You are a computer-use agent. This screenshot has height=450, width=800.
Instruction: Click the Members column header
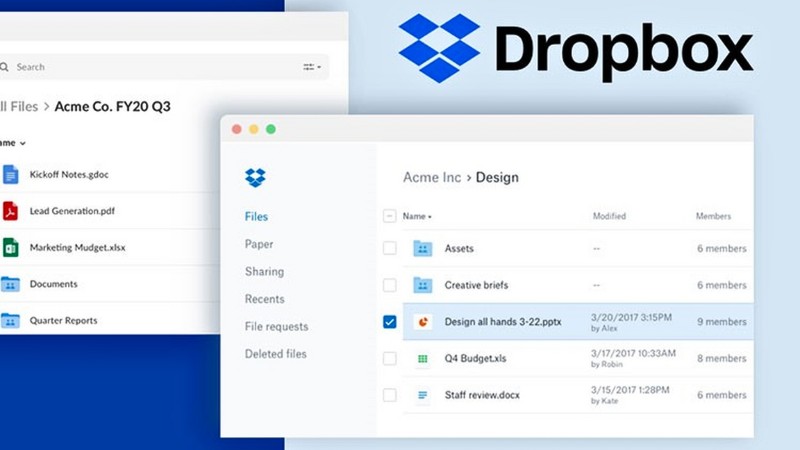713,216
